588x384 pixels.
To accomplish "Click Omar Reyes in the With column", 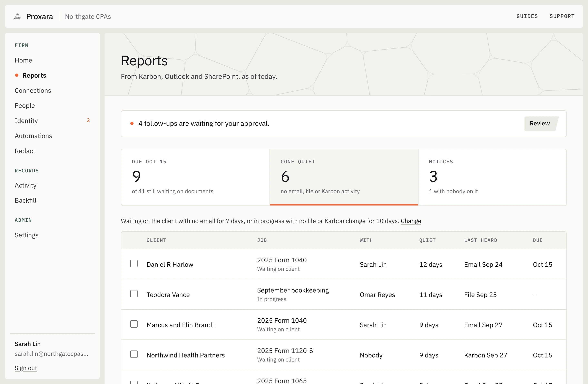I will click(377, 295).
